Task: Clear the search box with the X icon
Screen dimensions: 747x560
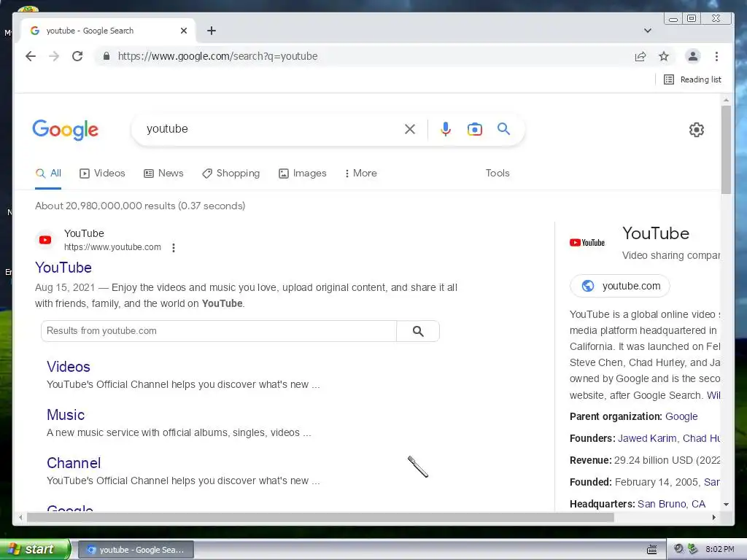Action: coord(410,129)
